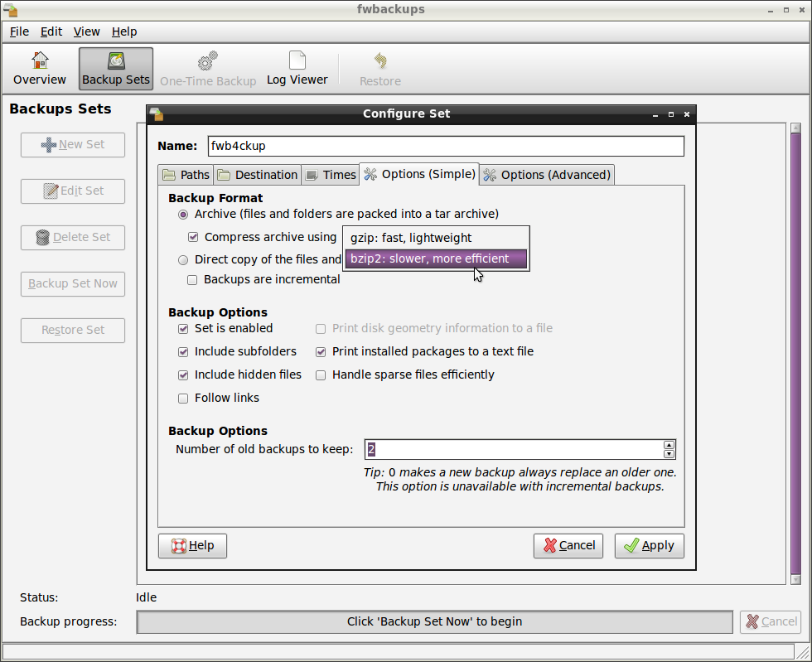Image resolution: width=812 pixels, height=662 pixels.
Task: Open the Options (Advanced) tab
Action: pyautogui.click(x=547, y=175)
